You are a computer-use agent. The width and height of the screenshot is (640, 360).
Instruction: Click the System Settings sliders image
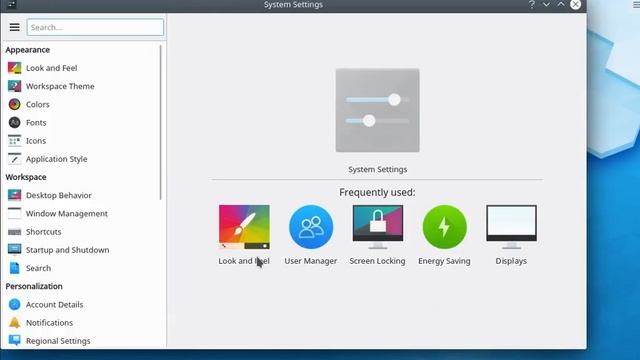point(378,110)
